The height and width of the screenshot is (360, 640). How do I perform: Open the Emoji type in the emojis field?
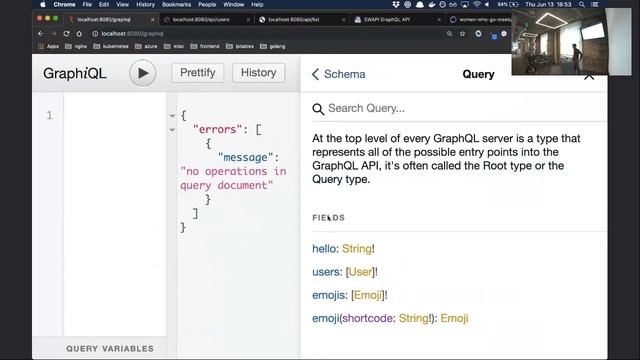368,295
